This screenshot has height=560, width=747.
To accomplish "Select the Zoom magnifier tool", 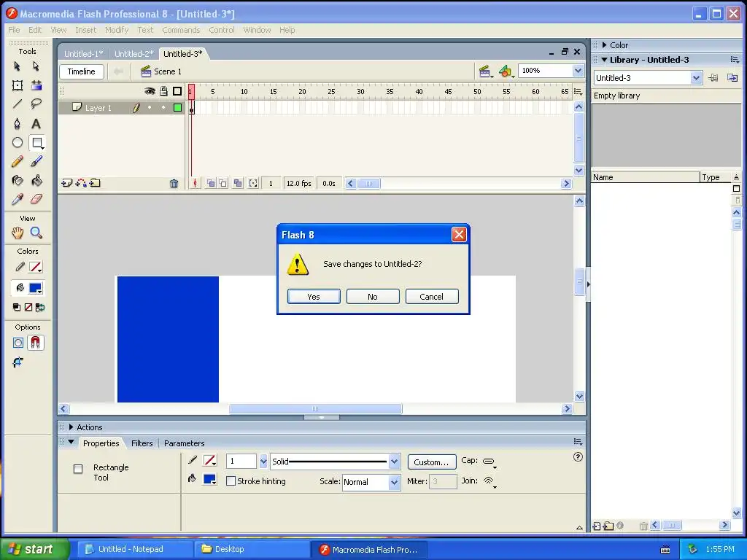I will (36, 233).
